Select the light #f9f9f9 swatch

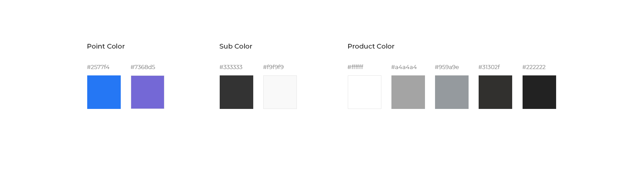pyautogui.click(x=280, y=92)
